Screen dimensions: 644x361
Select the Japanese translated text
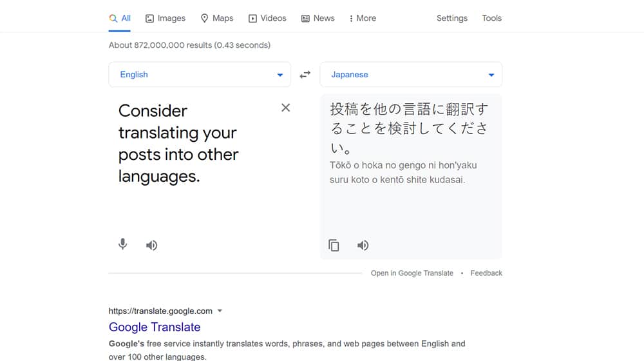(x=410, y=128)
